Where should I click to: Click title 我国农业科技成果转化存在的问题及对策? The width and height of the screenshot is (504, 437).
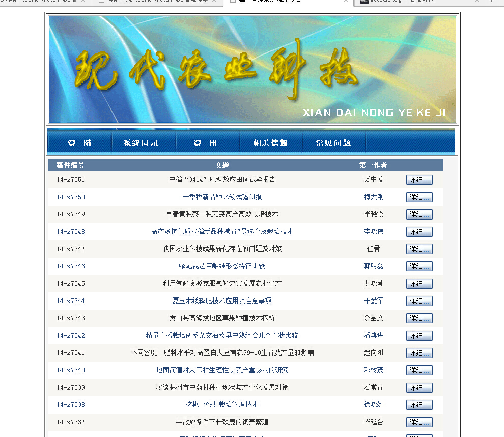(x=222, y=249)
